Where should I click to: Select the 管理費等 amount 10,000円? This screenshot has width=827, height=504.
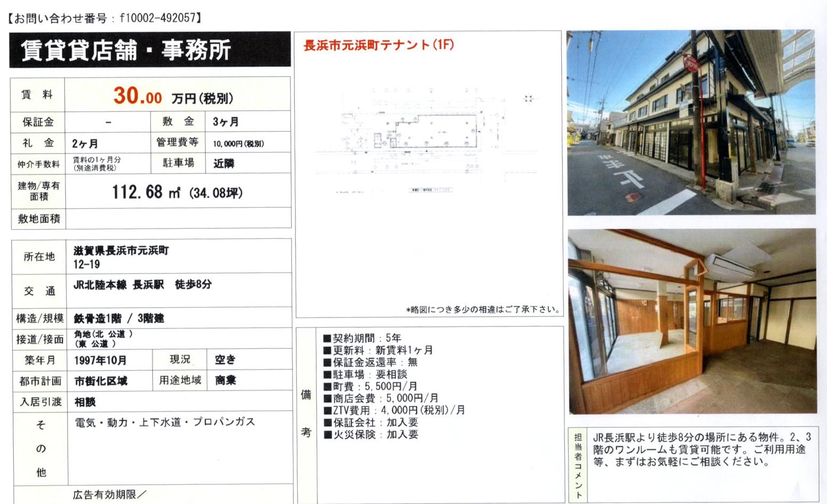click(238, 144)
